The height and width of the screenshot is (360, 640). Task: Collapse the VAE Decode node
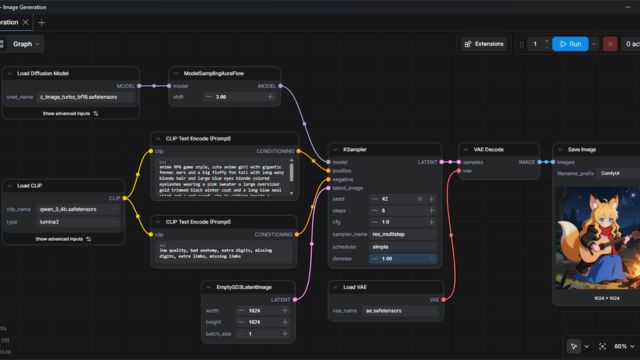(466, 149)
